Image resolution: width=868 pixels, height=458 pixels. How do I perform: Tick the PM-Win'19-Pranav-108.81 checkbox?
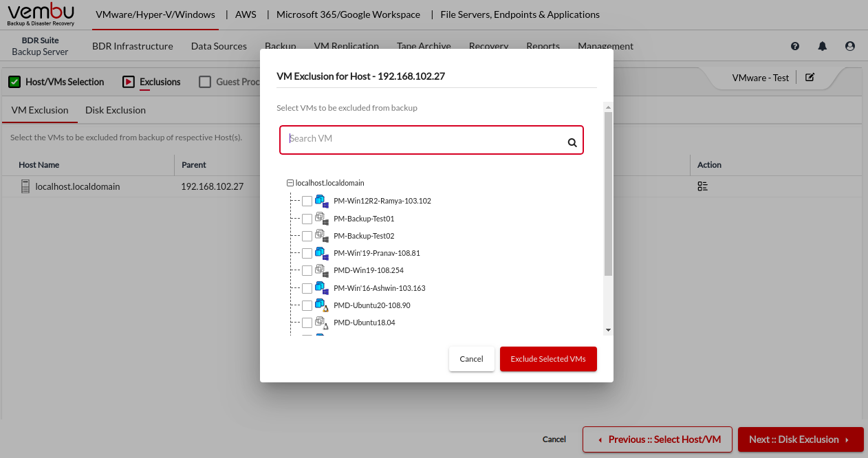pyautogui.click(x=307, y=253)
